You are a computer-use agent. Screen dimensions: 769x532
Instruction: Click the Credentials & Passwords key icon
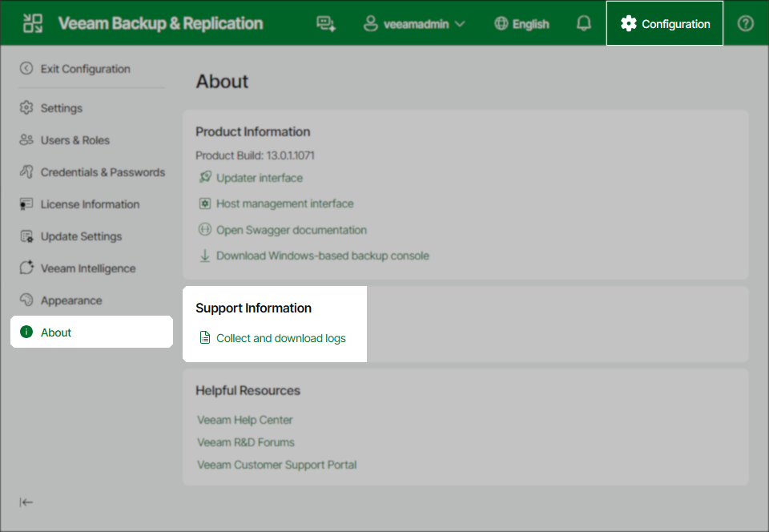tap(26, 171)
